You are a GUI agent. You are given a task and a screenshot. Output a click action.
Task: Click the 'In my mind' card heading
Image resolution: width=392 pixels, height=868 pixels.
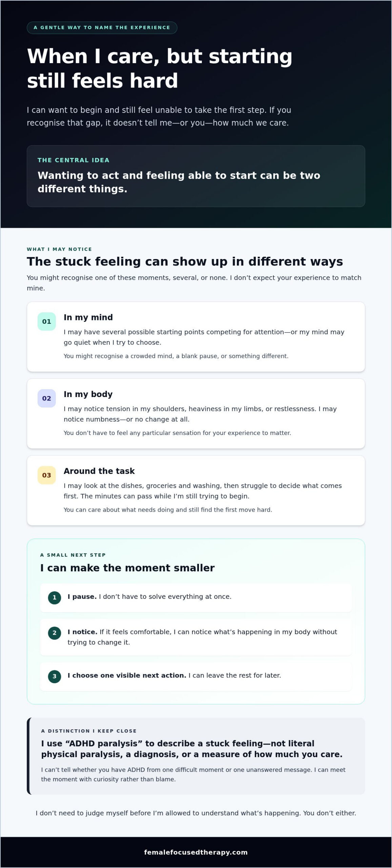[x=88, y=317]
